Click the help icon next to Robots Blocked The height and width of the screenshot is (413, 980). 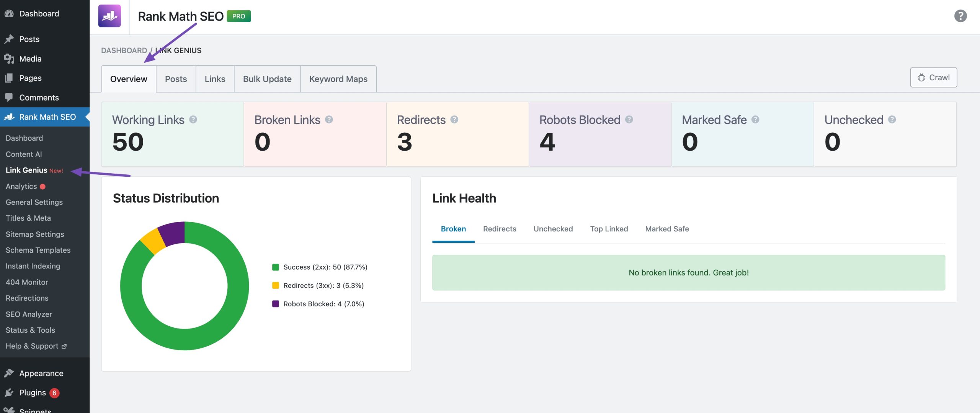[629, 119]
